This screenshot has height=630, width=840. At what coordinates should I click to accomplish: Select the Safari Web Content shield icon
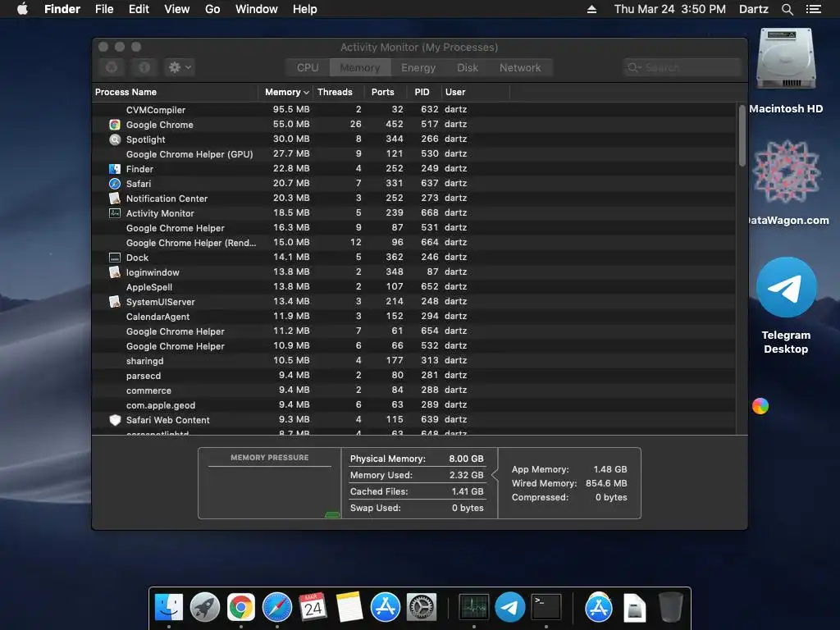click(115, 420)
